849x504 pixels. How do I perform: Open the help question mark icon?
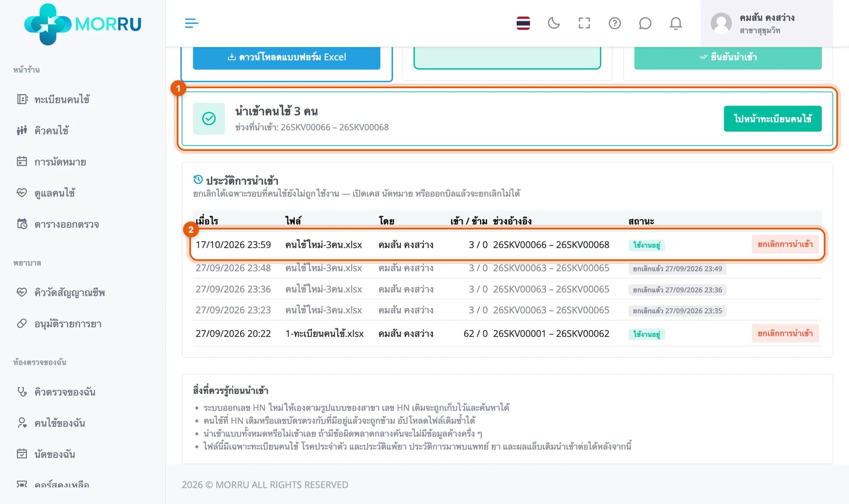pyautogui.click(x=615, y=23)
